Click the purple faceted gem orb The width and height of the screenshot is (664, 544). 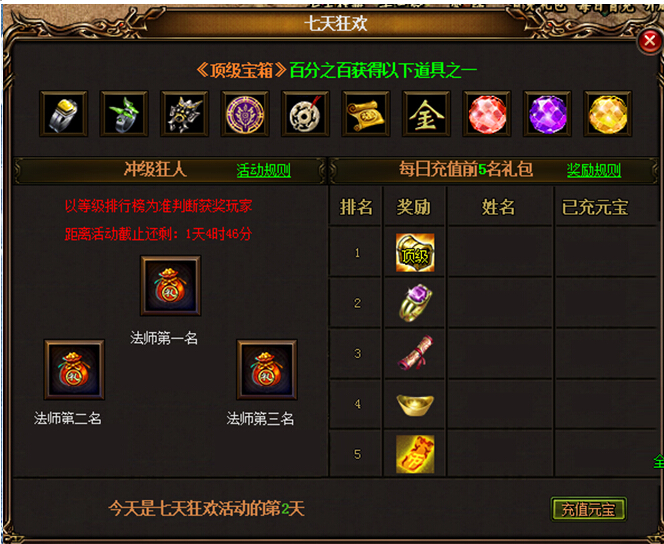tap(547, 113)
